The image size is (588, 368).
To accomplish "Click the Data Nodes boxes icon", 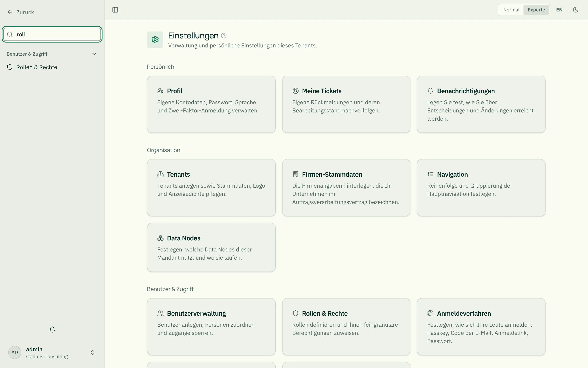I will click(x=160, y=238).
